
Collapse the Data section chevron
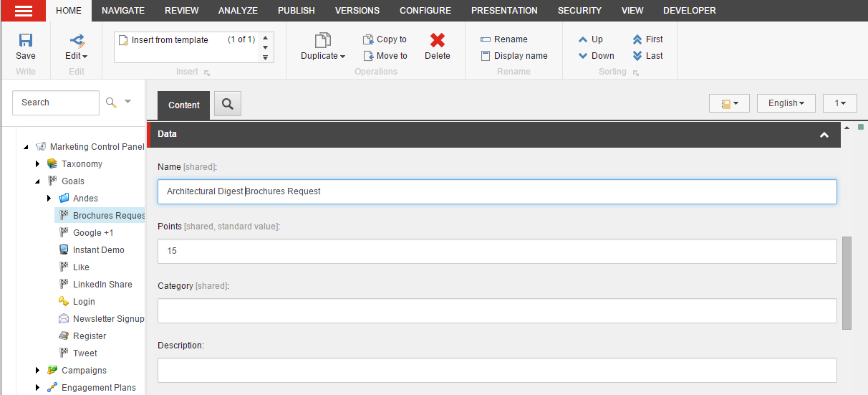click(x=824, y=135)
